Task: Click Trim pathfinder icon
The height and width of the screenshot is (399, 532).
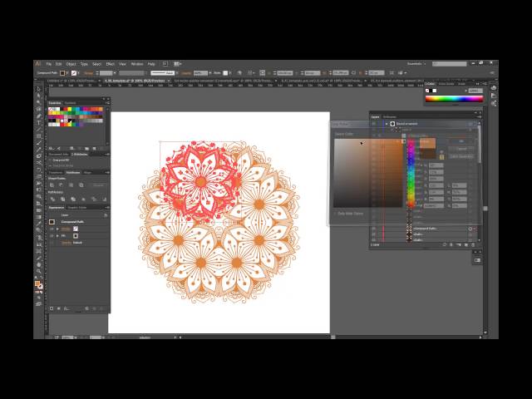Action: tap(62, 199)
